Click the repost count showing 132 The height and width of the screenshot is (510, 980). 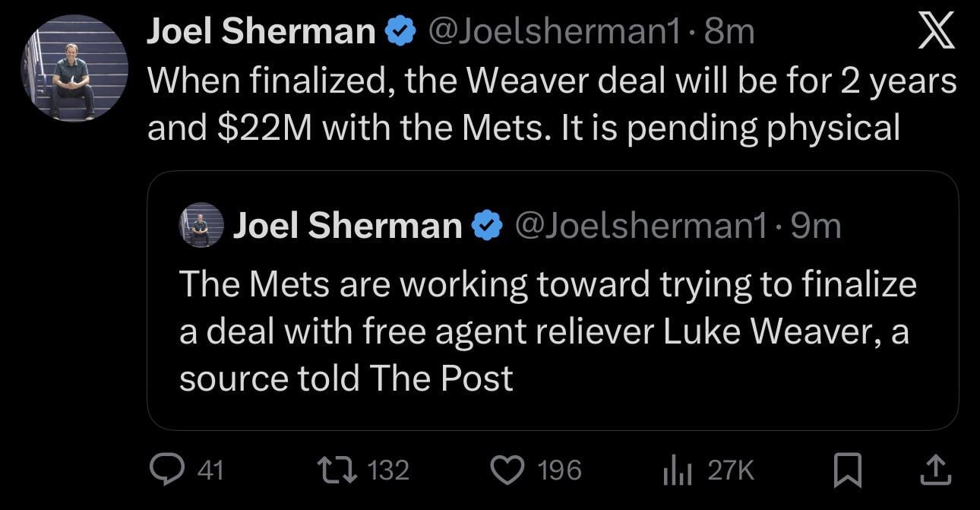point(389,469)
